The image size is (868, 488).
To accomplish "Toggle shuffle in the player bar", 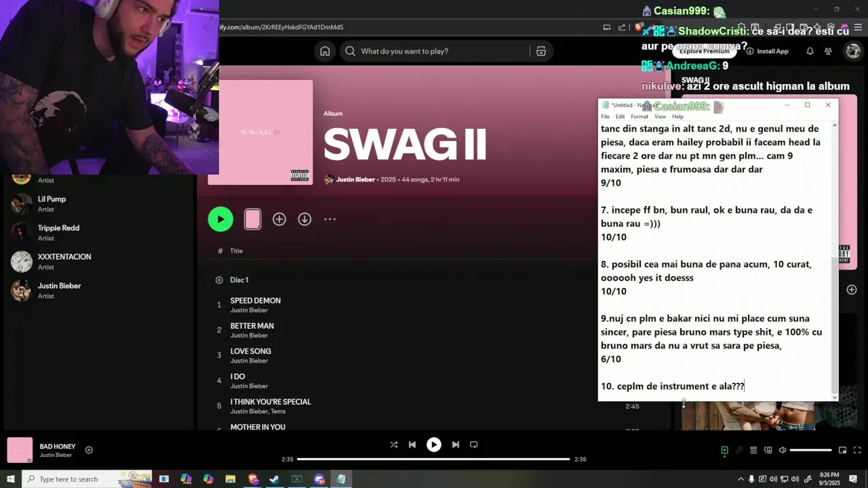I will pyautogui.click(x=394, y=445).
